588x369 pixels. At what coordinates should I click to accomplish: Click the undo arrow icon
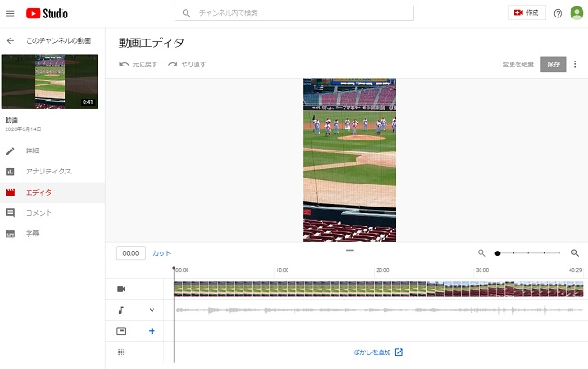[x=124, y=64]
